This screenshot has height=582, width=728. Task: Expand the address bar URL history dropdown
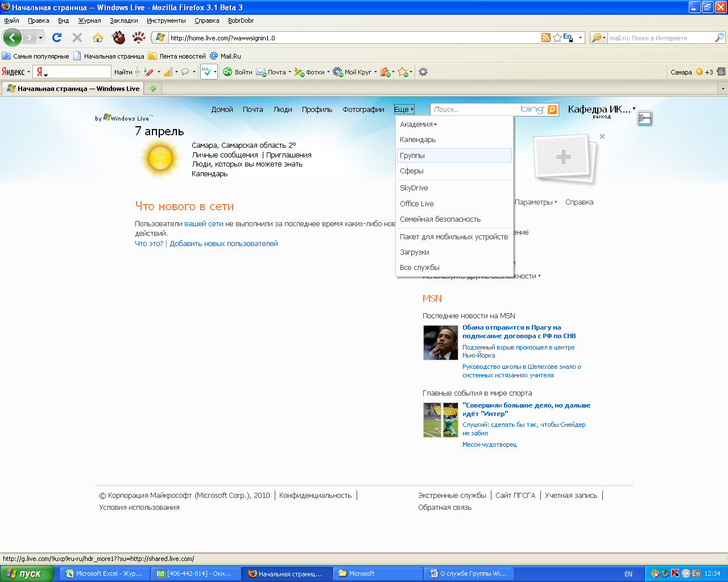click(580, 38)
